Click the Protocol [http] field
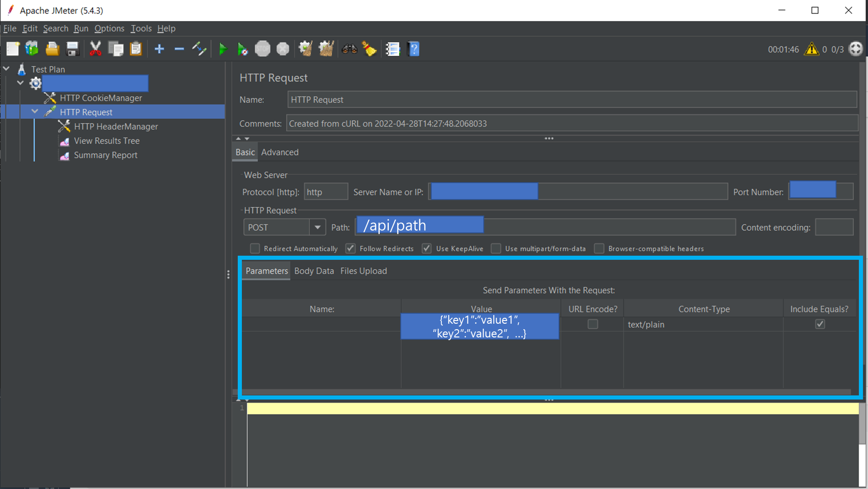The image size is (868, 489). [326, 192]
